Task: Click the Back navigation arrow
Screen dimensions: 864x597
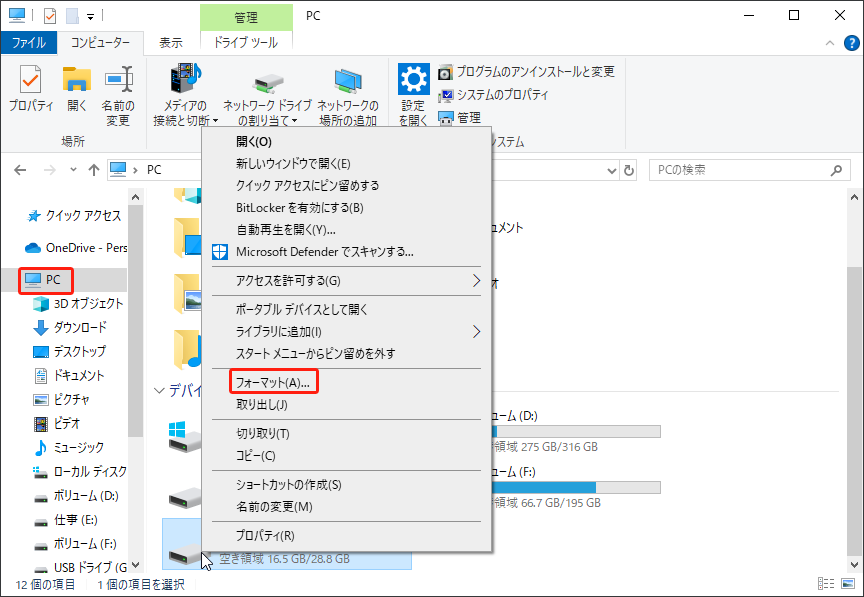Action: coord(20,170)
